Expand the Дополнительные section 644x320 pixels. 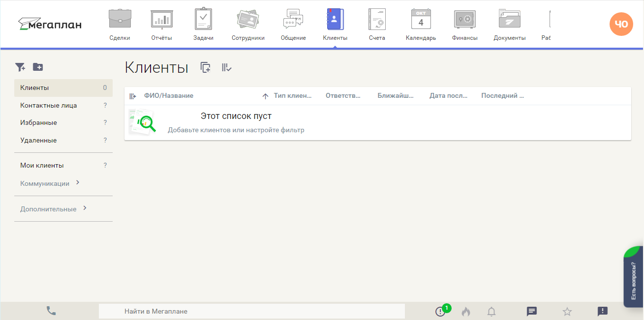(85, 208)
